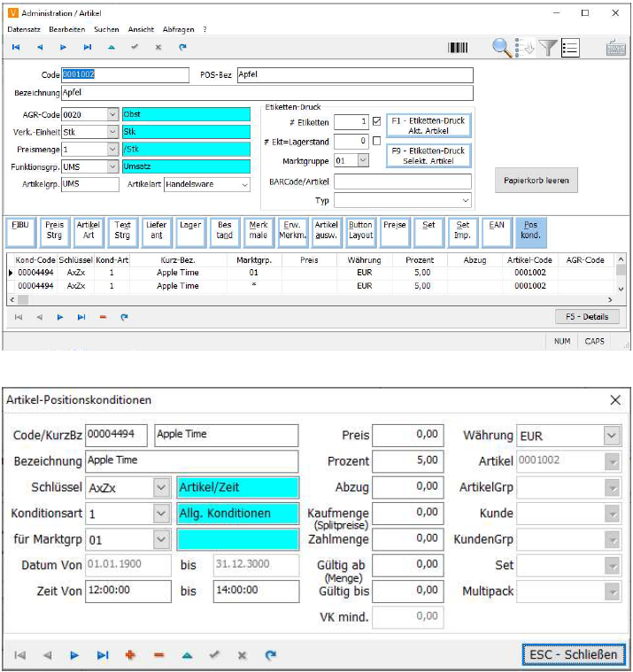The image size is (633, 672).
Task: Open the Währung dropdown in dialog
Action: coord(612,436)
